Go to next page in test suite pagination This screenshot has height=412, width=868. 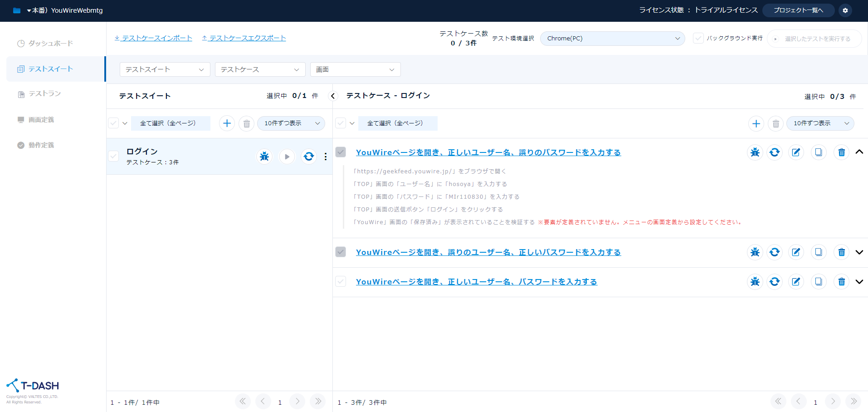point(297,402)
